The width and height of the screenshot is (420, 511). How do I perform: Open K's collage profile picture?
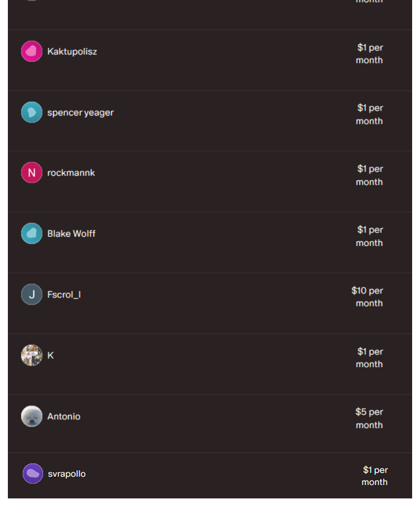coord(31,355)
